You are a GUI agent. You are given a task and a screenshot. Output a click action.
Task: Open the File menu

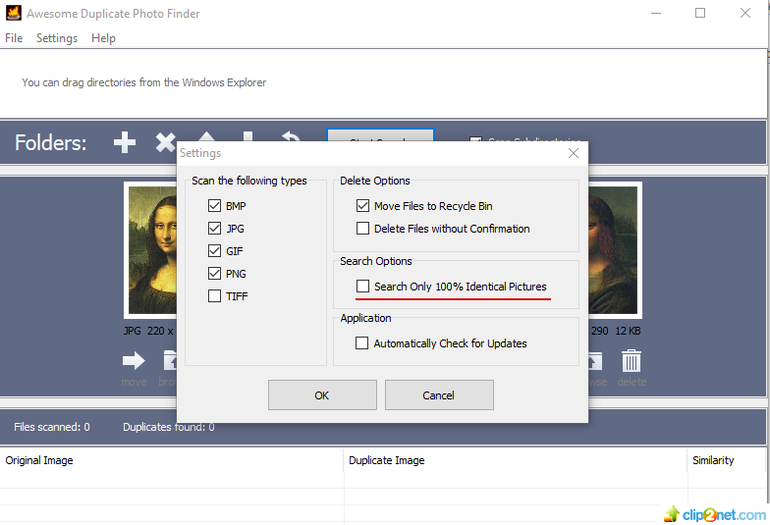[14, 38]
